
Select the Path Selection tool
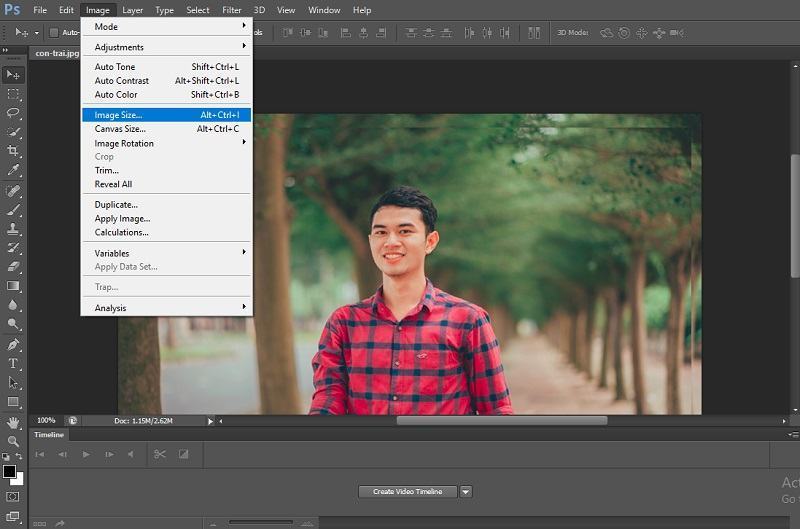click(x=13, y=383)
